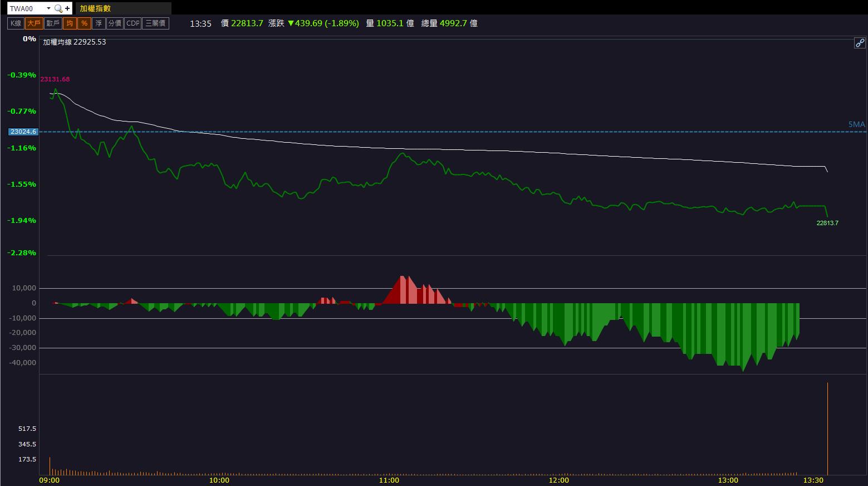This screenshot has width=868, height=486.
Task: Click the 加權指數 index name label
Action: tap(95, 8)
